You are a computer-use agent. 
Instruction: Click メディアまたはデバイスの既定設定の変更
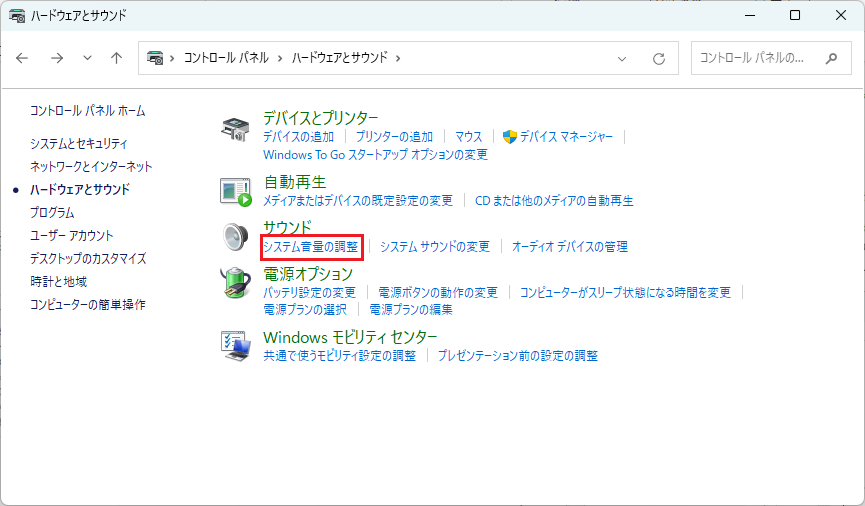click(358, 200)
